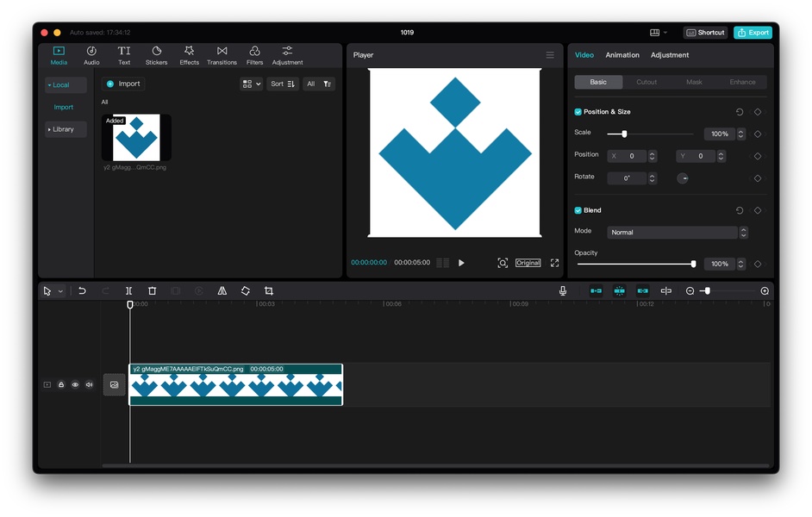
Task: Click the microphone record voiceover icon
Action: pos(563,291)
